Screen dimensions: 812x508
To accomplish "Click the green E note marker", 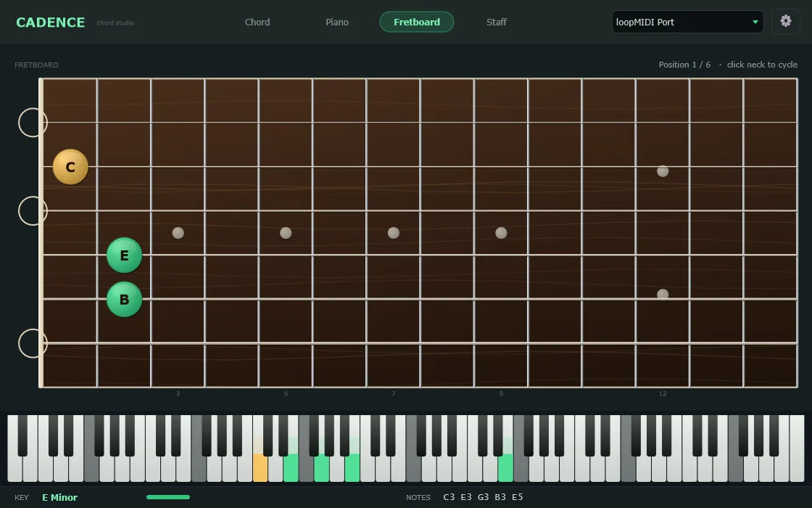I will pyautogui.click(x=124, y=255).
